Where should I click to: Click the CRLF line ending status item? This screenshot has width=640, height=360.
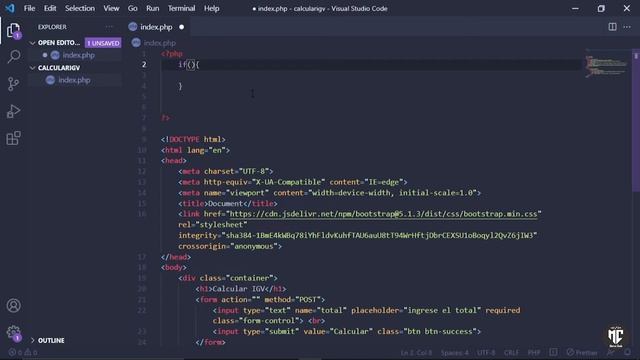pos(511,352)
